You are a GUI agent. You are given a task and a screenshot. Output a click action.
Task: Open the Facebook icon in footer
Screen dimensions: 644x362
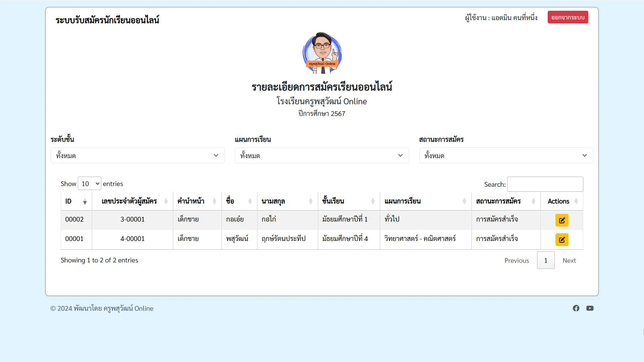pyautogui.click(x=576, y=308)
